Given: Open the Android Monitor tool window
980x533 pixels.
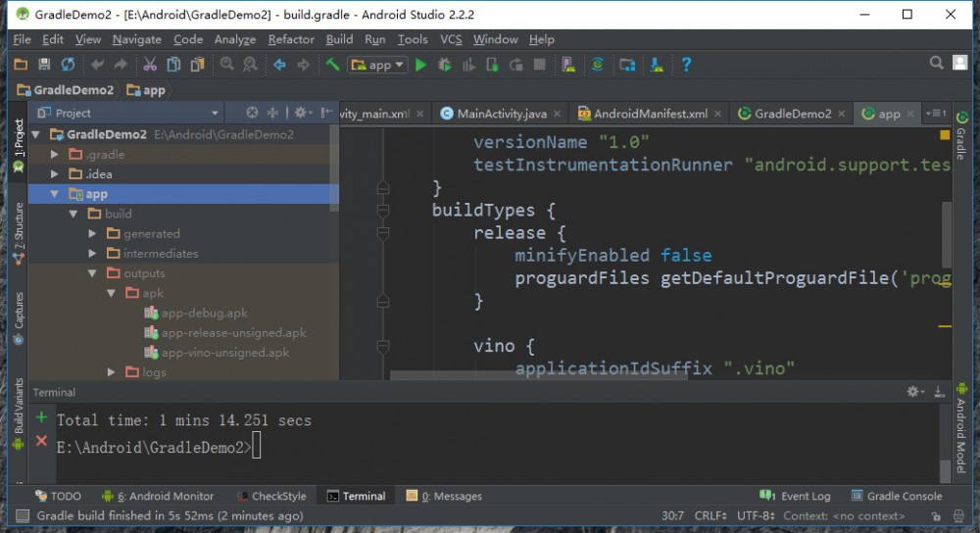Looking at the screenshot, I should click(x=158, y=496).
